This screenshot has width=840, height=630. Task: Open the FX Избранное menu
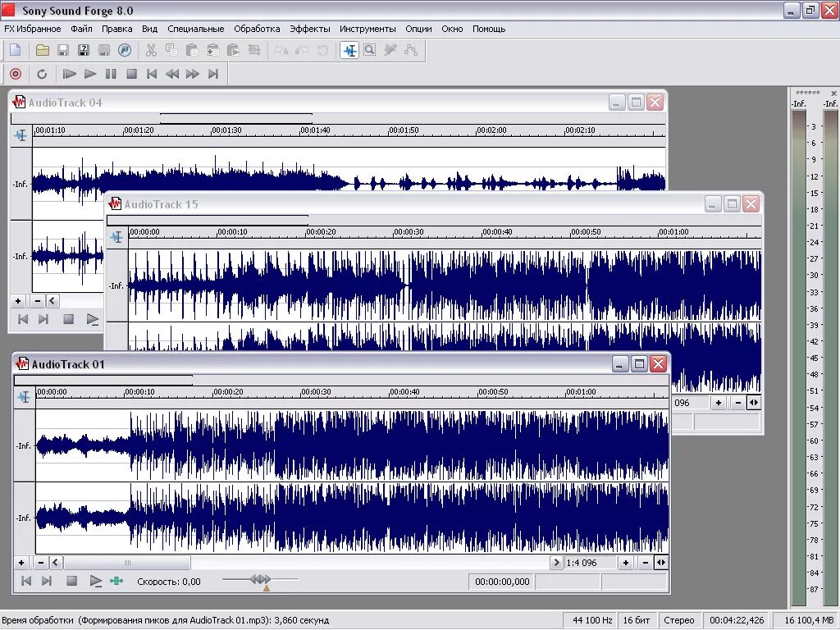pyautogui.click(x=33, y=29)
